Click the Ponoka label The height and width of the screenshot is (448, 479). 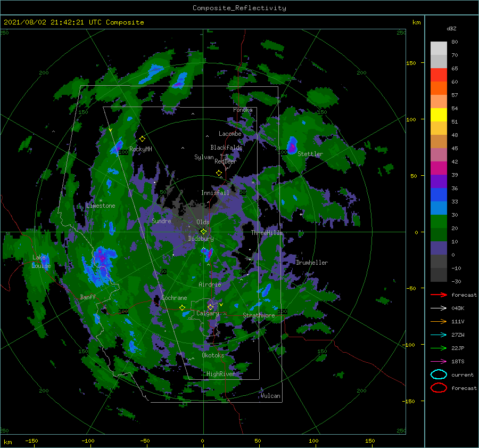[243, 110]
